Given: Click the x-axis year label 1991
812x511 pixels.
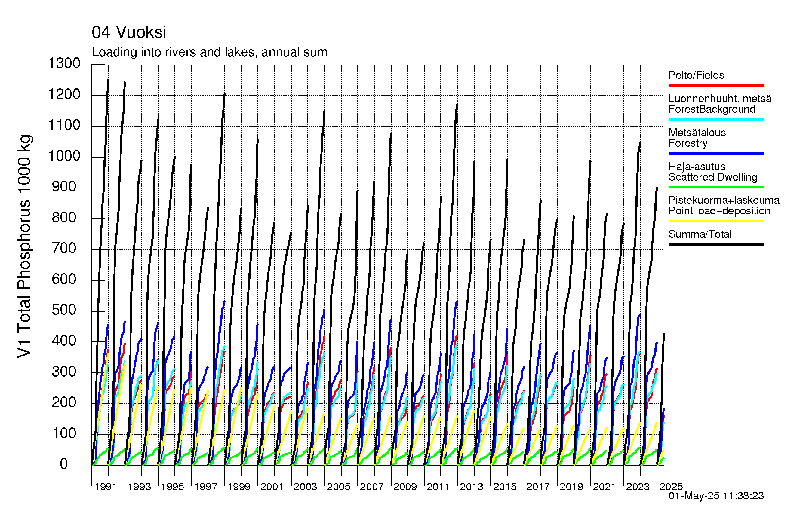Looking at the screenshot, I should click(106, 487).
